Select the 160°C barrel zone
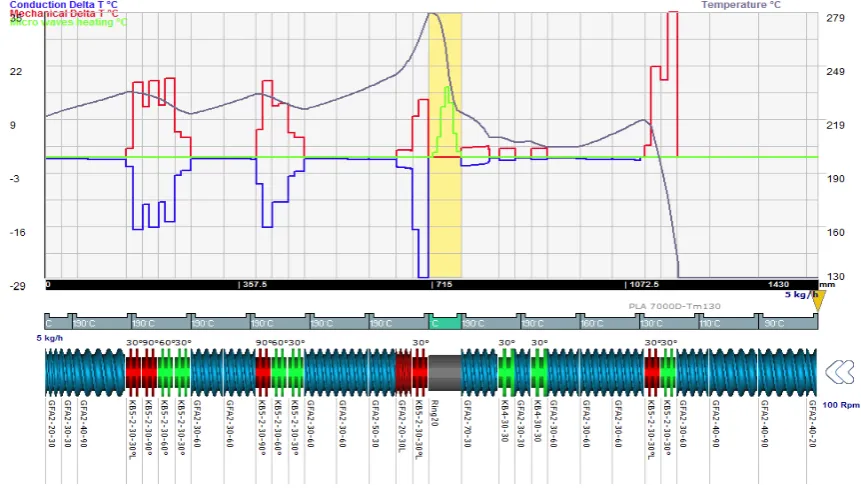Viewport: 861px width, 488px height. click(610, 323)
